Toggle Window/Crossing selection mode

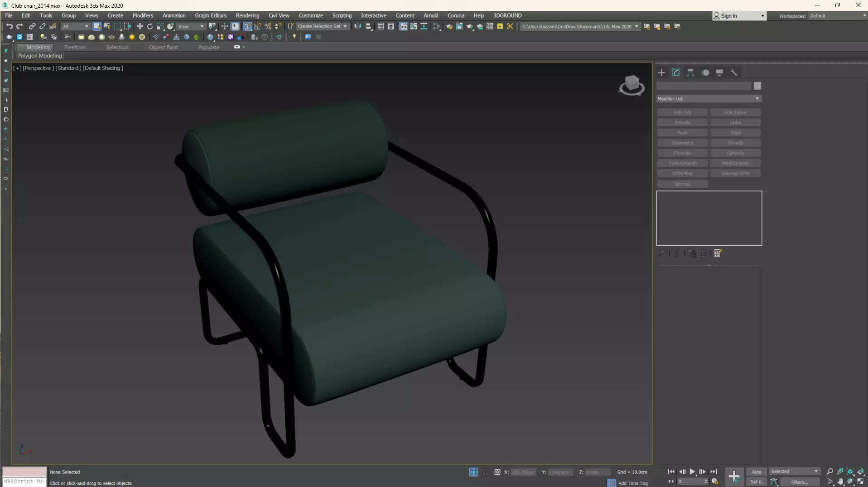pos(127,26)
